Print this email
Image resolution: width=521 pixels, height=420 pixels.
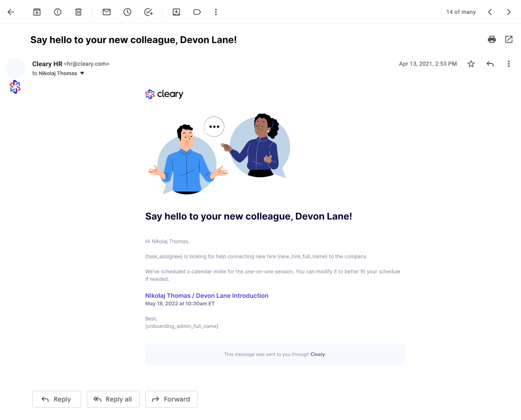[x=492, y=39]
